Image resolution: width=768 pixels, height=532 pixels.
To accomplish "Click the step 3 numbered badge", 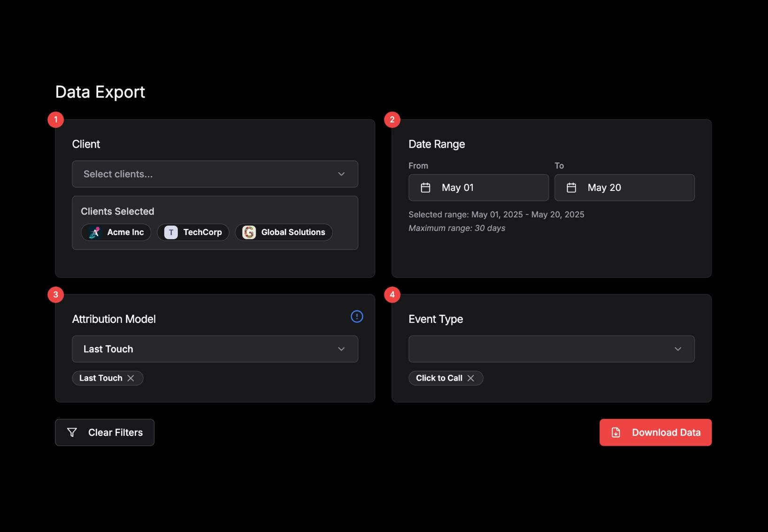I will pyautogui.click(x=56, y=295).
